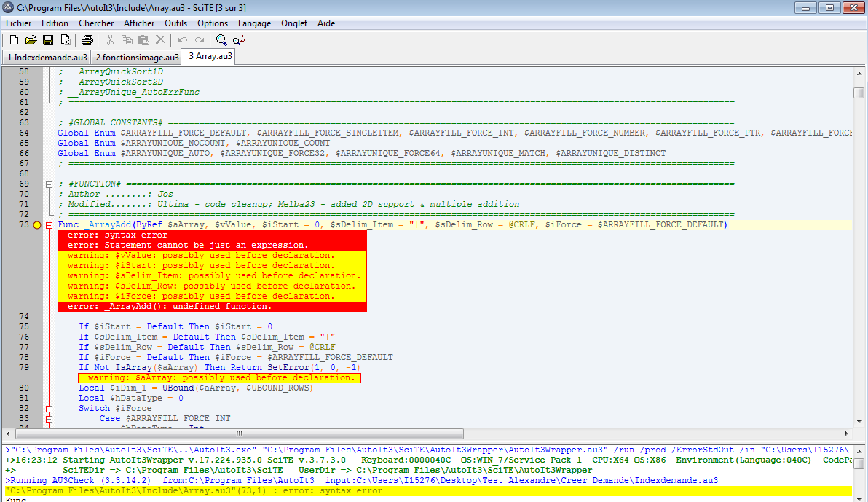Collapse the Switch $iForce fold at line 82

49,409
